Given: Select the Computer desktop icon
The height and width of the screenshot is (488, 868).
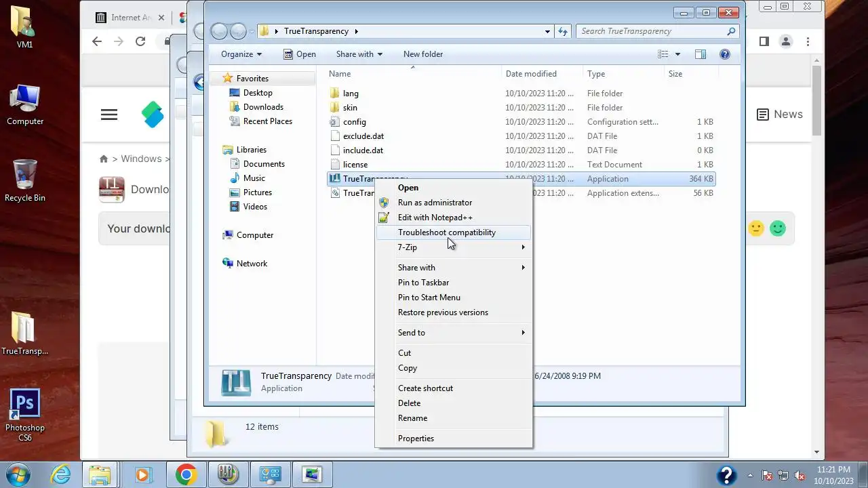Looking at the screenshot, I should click(25, 105).
